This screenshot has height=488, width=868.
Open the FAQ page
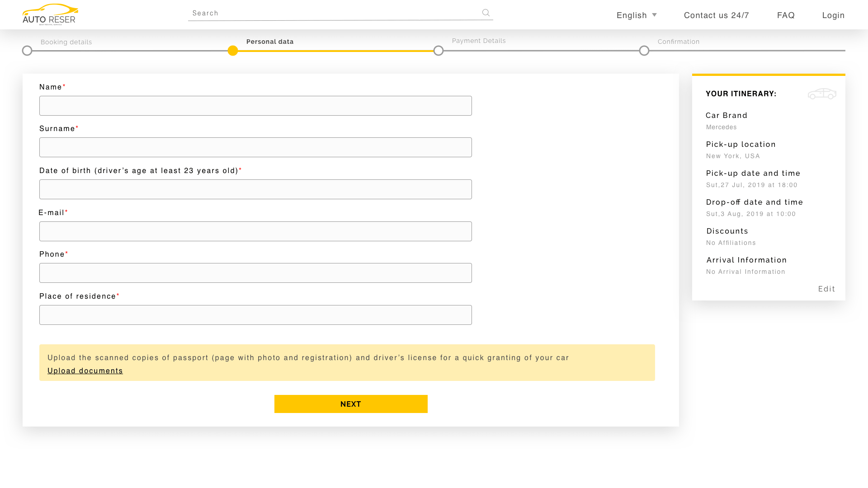point(786,15)
